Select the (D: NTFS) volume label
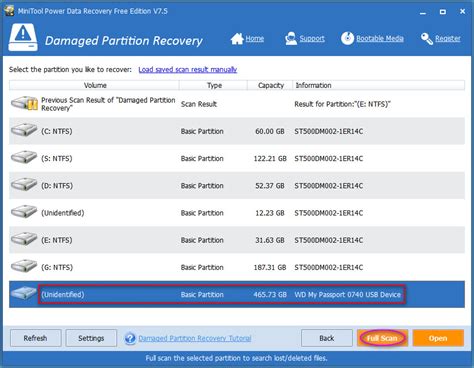 57,186
